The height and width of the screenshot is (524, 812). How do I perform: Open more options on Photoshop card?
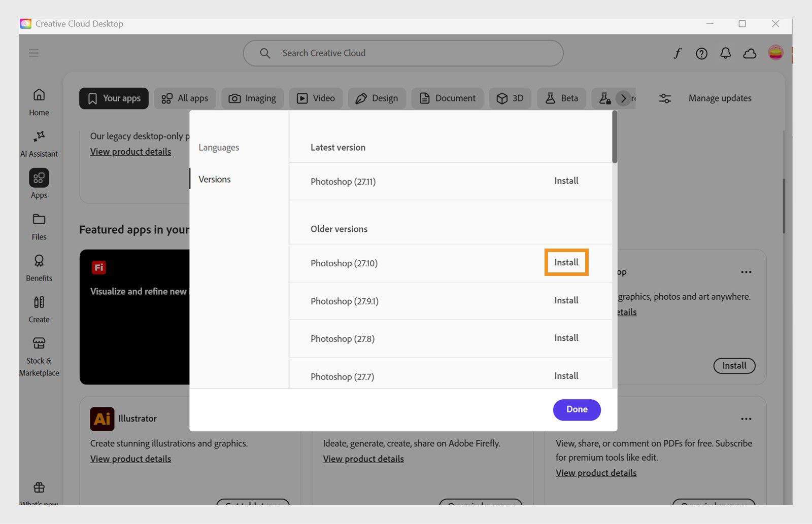click(x=746, y=272)
